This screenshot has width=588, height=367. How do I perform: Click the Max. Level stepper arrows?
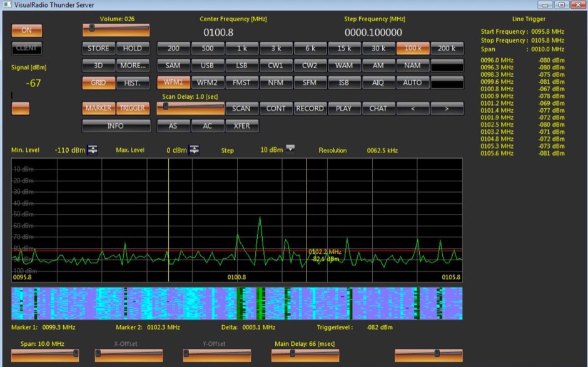pos(194,150)
